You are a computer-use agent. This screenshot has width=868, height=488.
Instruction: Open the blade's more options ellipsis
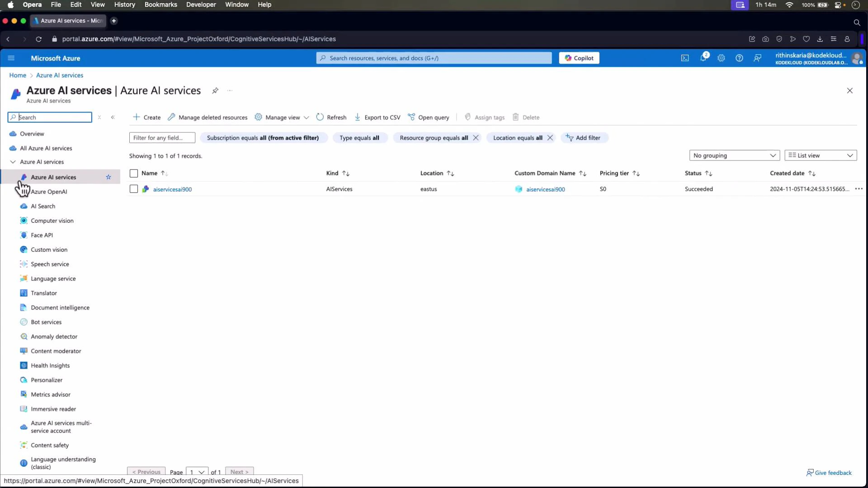click(x=230, y=91)
